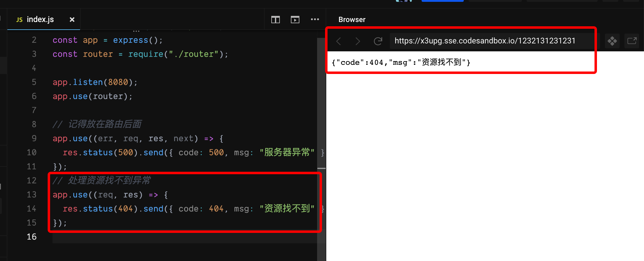Click the app.use((req, res) line 13
This screenshot has height=261, width=644.
tap(110, 195)
